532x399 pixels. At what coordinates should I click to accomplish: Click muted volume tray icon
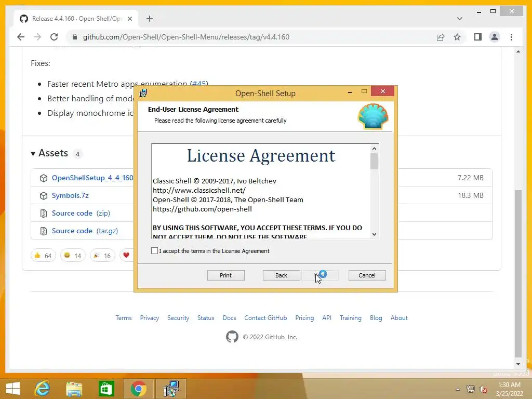tap(483, 389)
